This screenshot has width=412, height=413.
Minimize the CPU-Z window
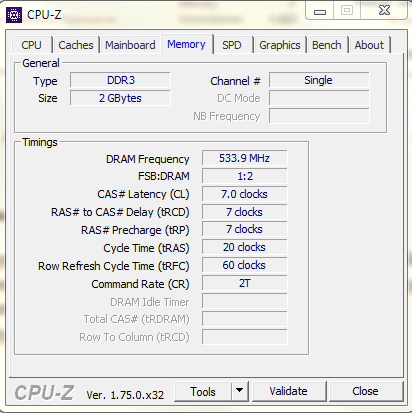click(x=320, y=11)
